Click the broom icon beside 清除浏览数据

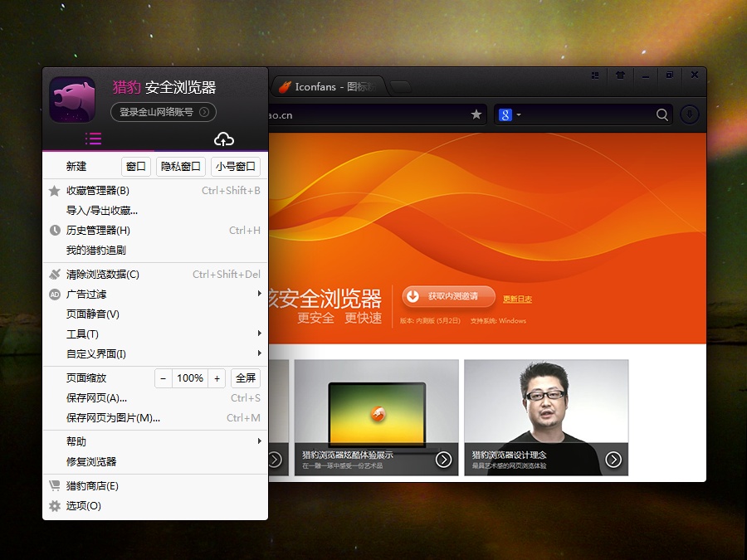[55, 274]
